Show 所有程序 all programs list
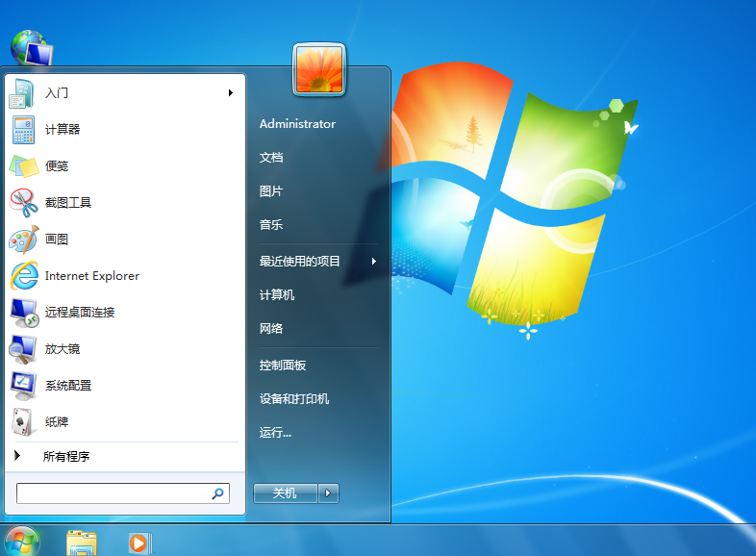756x556 pixels. (x=65, y=457)
